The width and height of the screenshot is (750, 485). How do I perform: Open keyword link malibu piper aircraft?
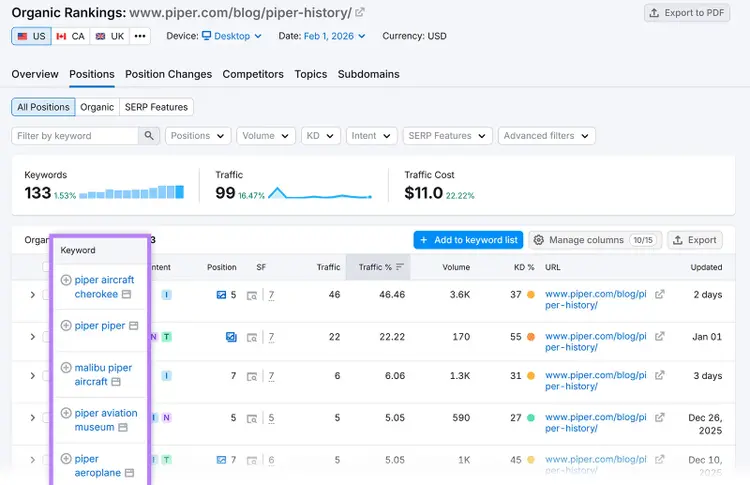point(103,375)
